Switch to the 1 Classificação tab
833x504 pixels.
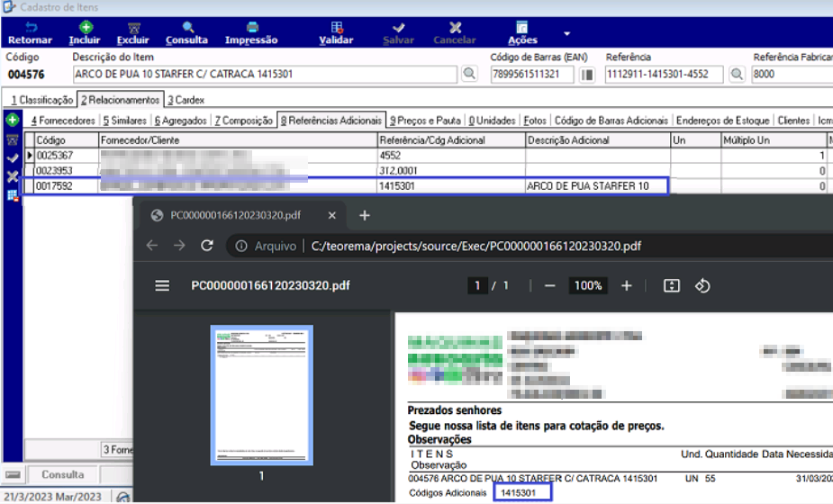click(41, 100)
